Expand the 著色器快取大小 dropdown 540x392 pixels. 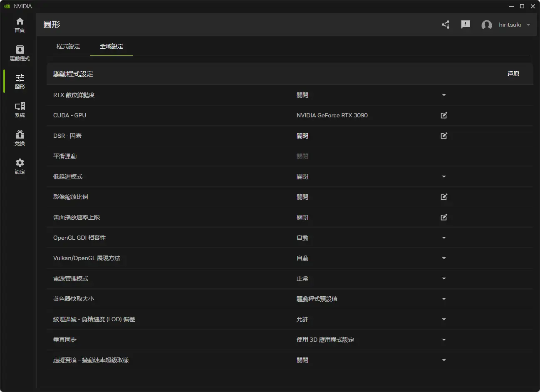444,299
